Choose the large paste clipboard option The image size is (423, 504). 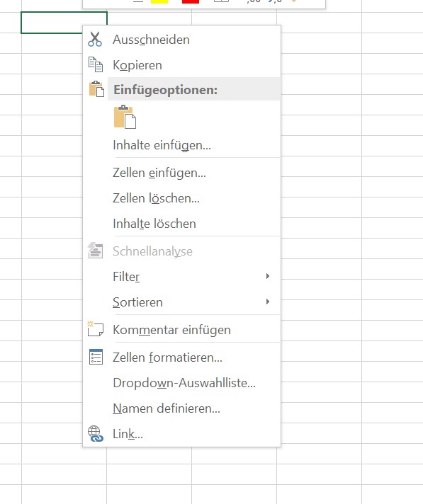(x=125, y=117)
